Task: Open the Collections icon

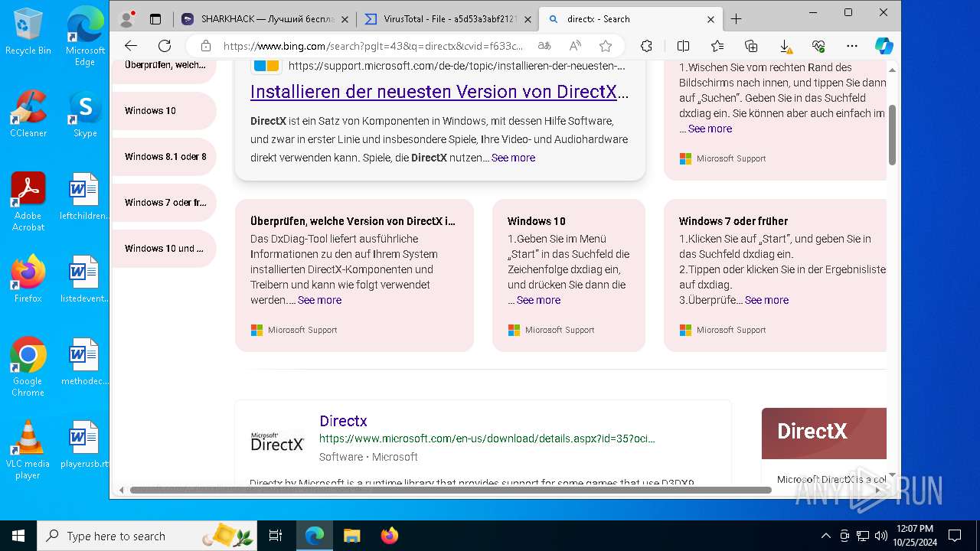Action: click(x=751, y=46)
